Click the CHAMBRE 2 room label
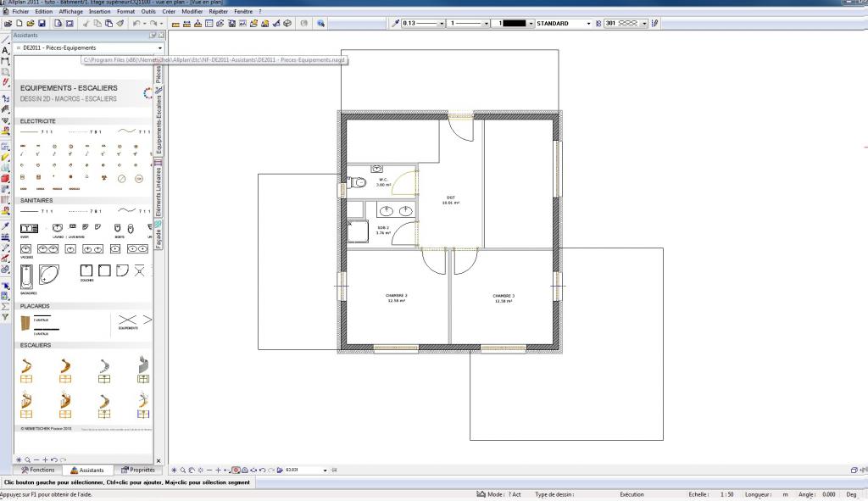Image resolution: width=868 pixels, height=501 pixels. [397, 296]
